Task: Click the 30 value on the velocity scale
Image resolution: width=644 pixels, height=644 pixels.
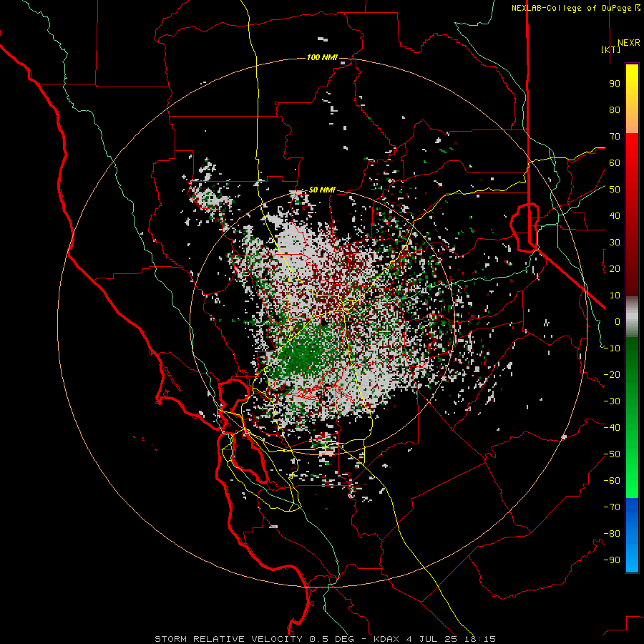Action: [615, 243]
